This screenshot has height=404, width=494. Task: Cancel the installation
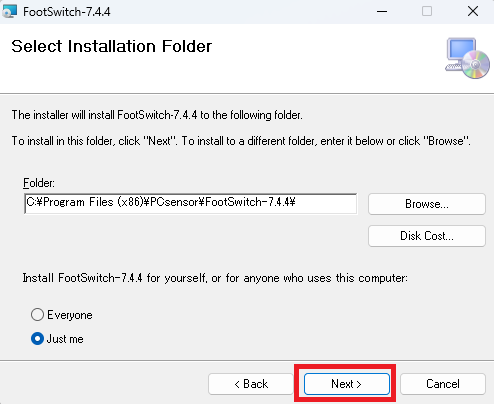point(443,384)
